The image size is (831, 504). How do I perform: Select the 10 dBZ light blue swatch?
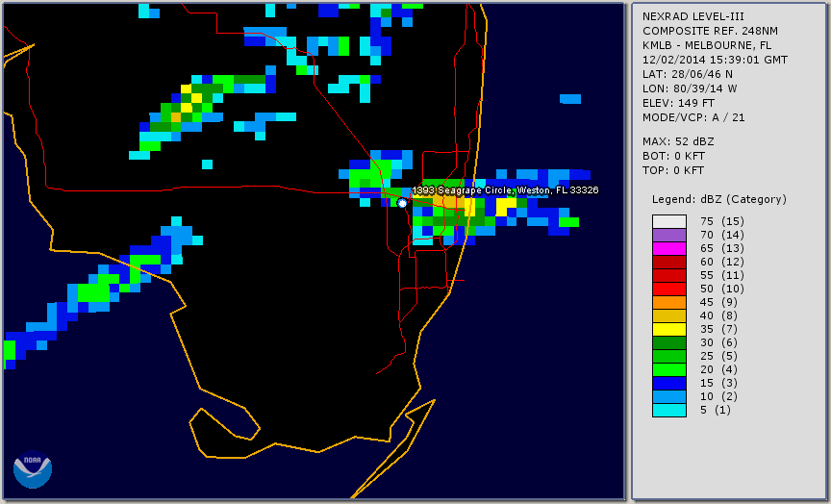click(x=669, y=396)
